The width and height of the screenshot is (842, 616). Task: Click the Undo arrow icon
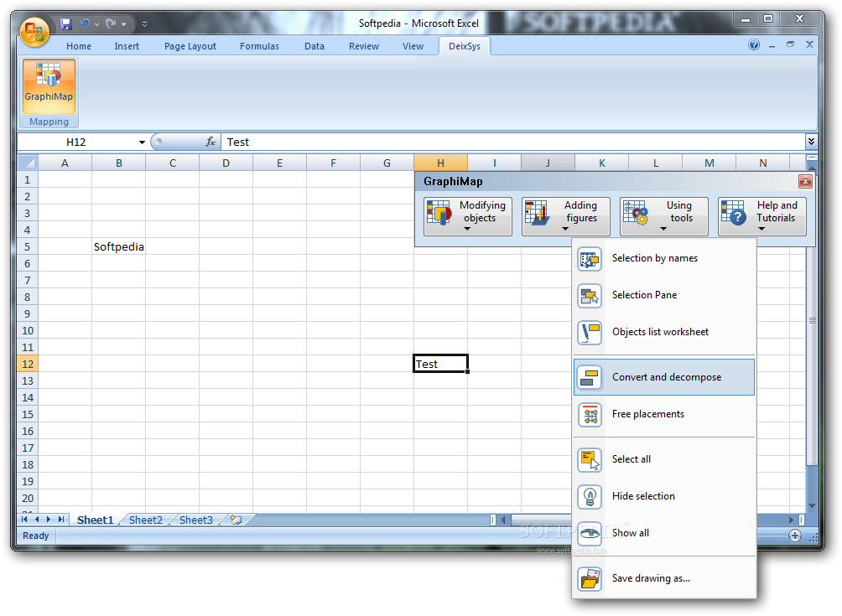85,23
